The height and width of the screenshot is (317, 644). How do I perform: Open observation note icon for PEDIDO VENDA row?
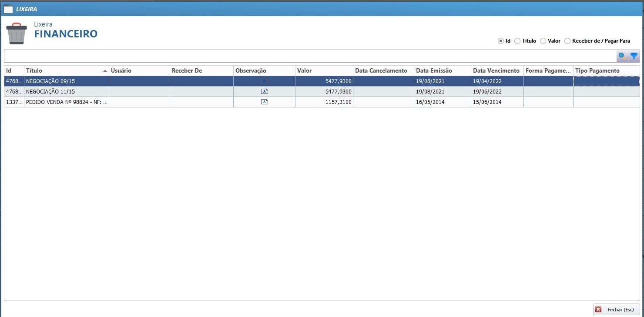click(264, 102)
